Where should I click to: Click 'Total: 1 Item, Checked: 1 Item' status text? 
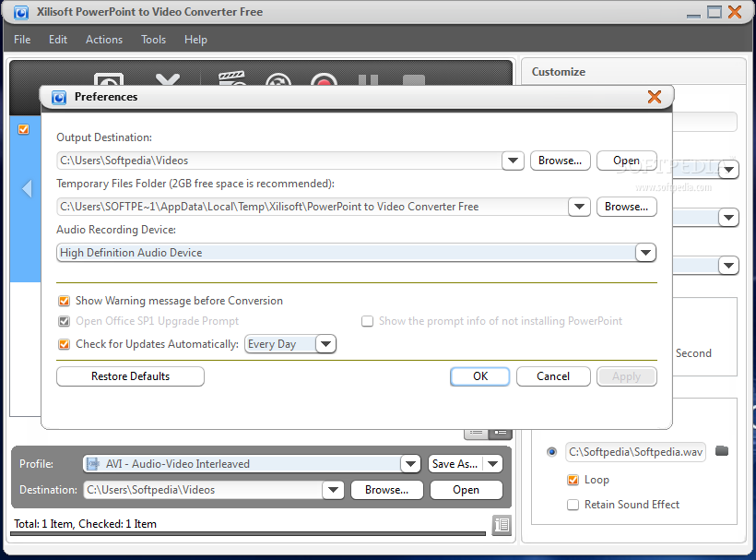coord(86,524)
